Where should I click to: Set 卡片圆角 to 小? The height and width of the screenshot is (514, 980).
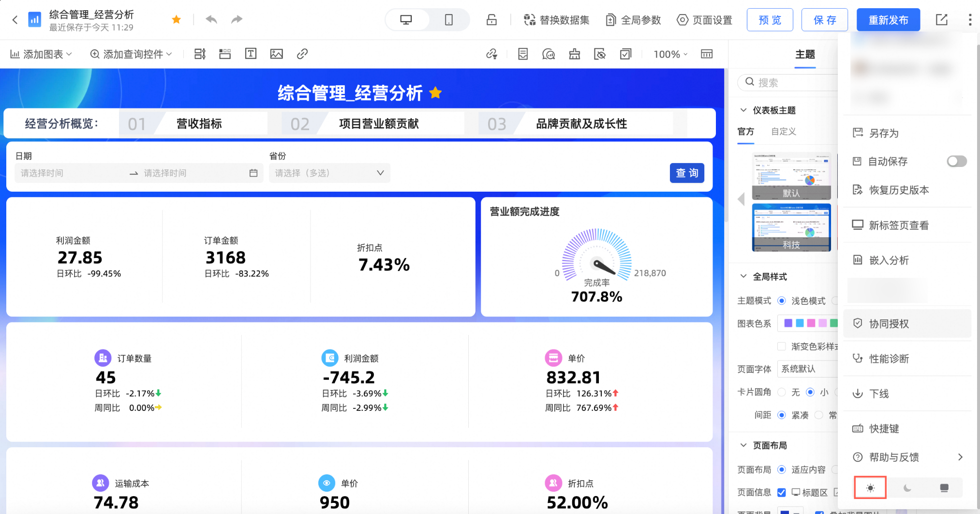(810, 393)
